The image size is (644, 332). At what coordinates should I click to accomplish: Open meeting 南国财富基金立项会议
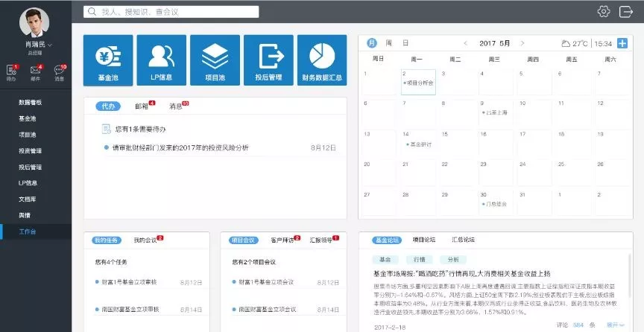tap(268, 310)
